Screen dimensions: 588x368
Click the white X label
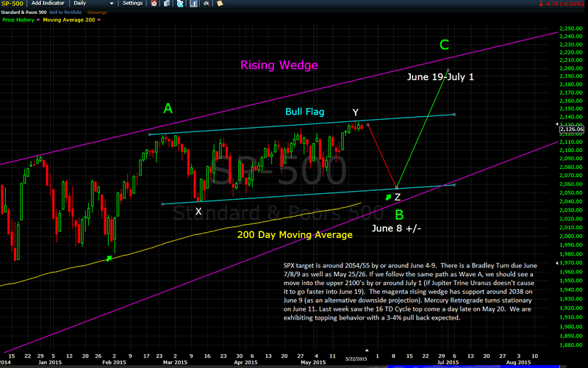[x=198, y=212]
